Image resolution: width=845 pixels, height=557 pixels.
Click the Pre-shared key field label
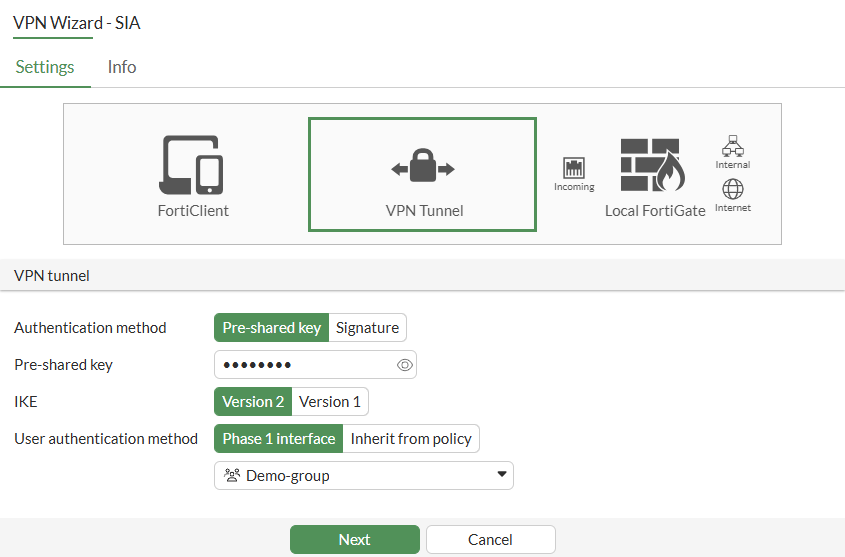tap(63, 365)
